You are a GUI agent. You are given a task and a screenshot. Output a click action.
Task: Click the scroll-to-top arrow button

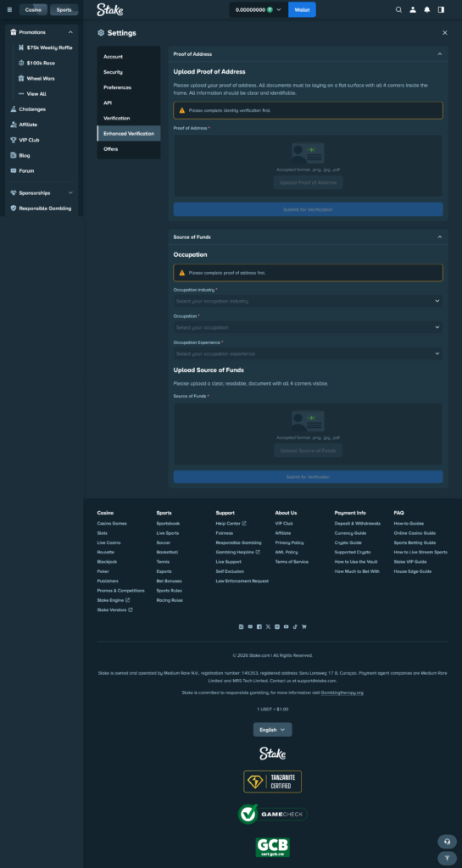click(x=447, y=859)
